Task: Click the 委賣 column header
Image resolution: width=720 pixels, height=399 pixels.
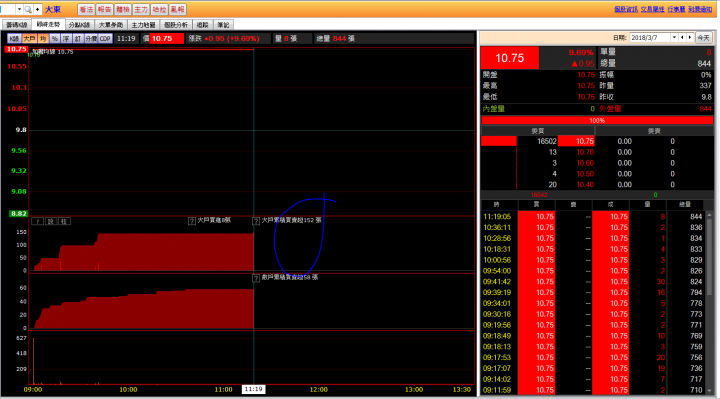Action: pyautogui.click(x=654, y=131)
